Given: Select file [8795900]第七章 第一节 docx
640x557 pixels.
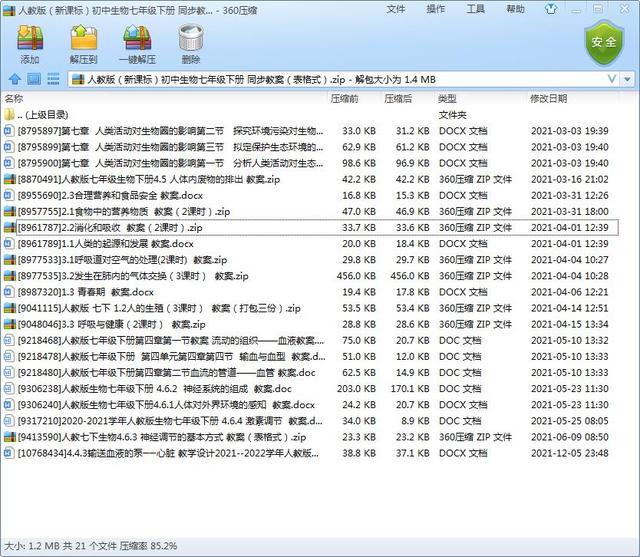Looking at the screenshot, I should click(311, 163).
